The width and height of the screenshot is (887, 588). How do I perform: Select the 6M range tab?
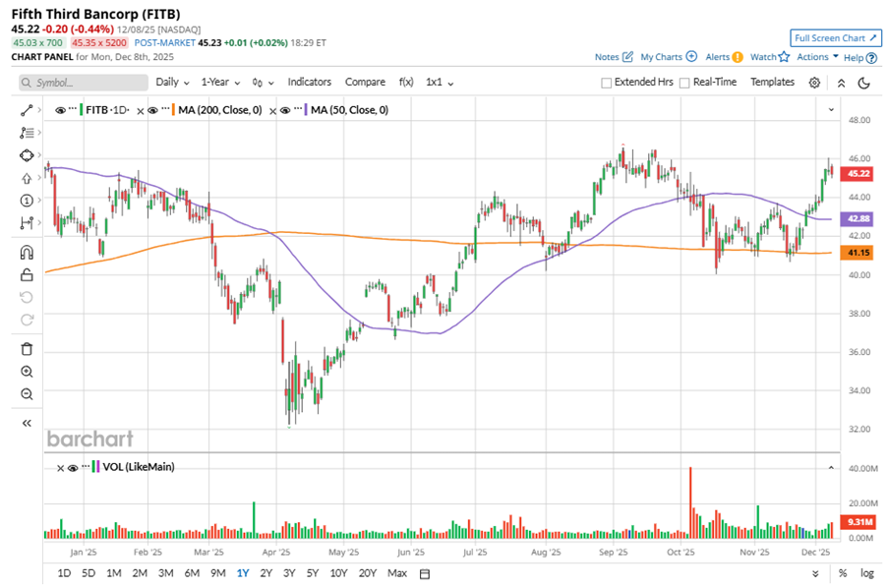(192, 573)
